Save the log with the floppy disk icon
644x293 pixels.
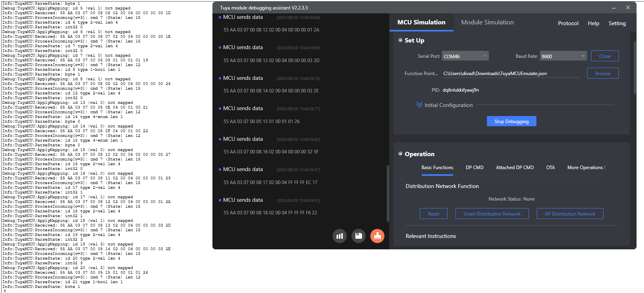[359, 236]
